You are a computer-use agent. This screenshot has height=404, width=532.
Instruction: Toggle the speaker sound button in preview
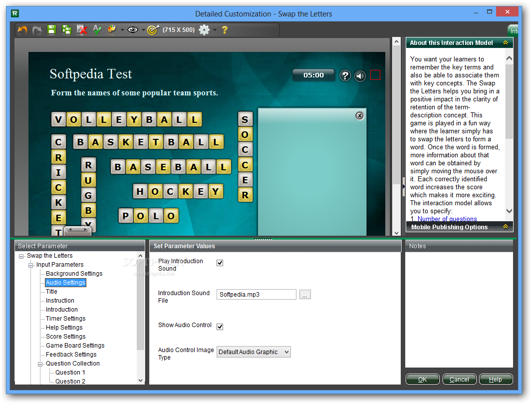coord(360,76)
